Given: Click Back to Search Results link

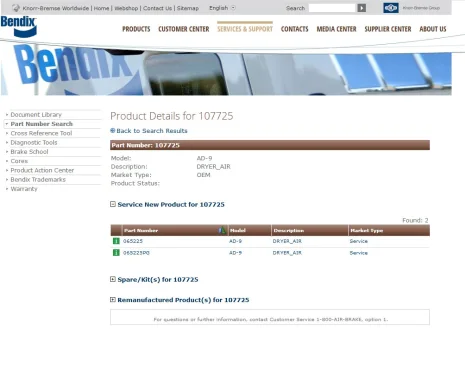Looking at the screenshot, I should point(152,131).
